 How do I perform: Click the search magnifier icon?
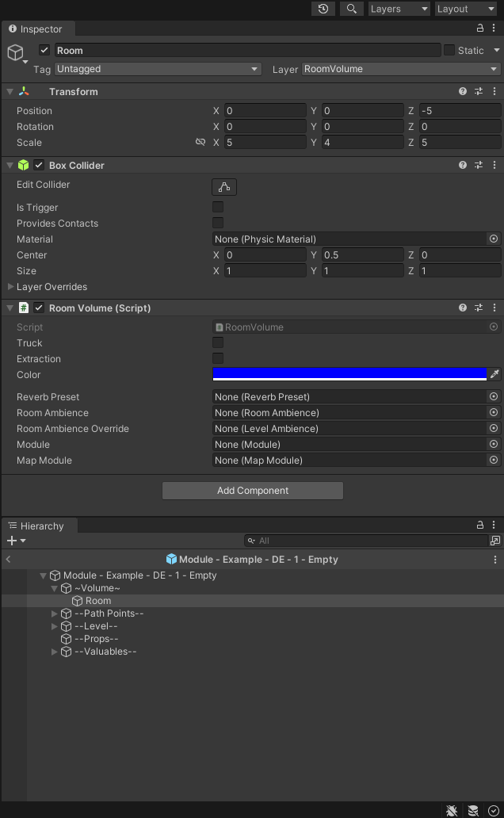click(x=352, y=9)
